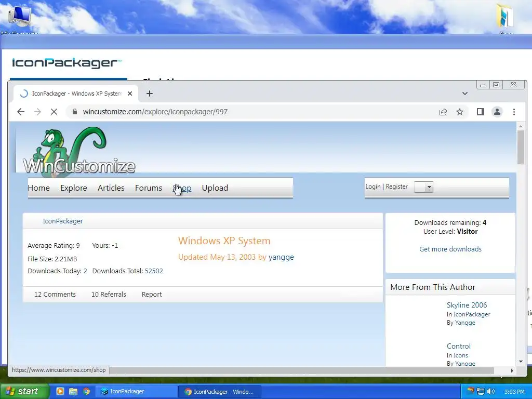Screen dimensions: 532x399
Task: Click the vertical scrollbar down arrow
Action: (x=521, y=362)
